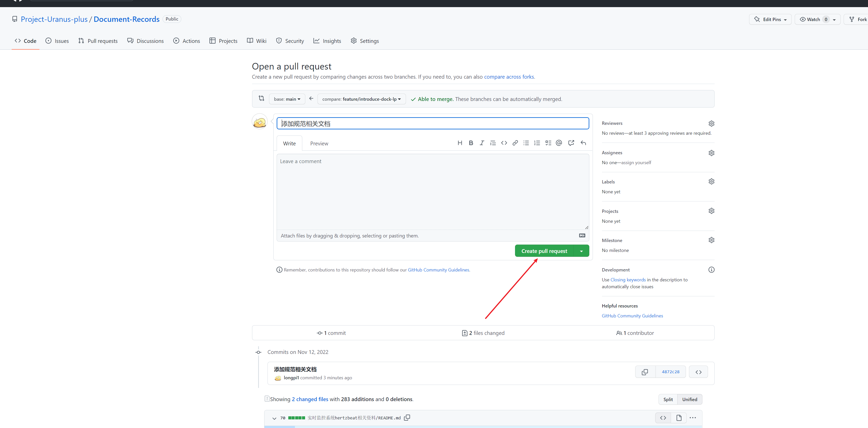The height and width of the screenshot is (428, 868).
Task: Open compare branch feature/introduce-dock-lp dropdown
Action: (361, 99)
